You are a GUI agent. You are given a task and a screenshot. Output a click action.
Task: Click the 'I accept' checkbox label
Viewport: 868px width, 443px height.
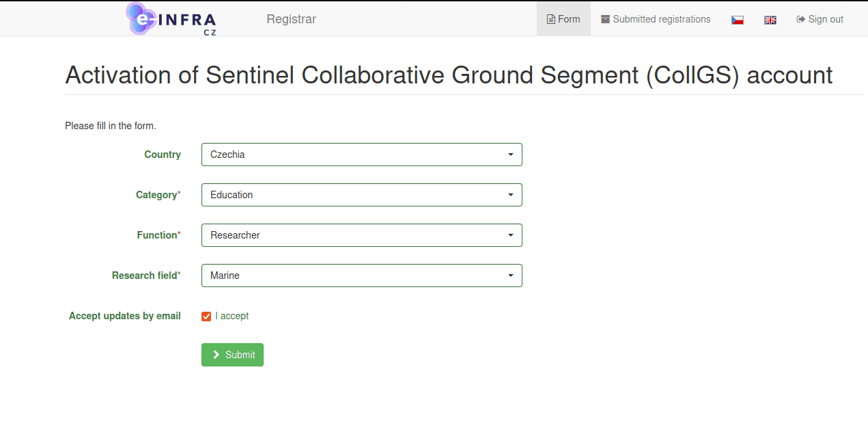click(x=232, y=316)
